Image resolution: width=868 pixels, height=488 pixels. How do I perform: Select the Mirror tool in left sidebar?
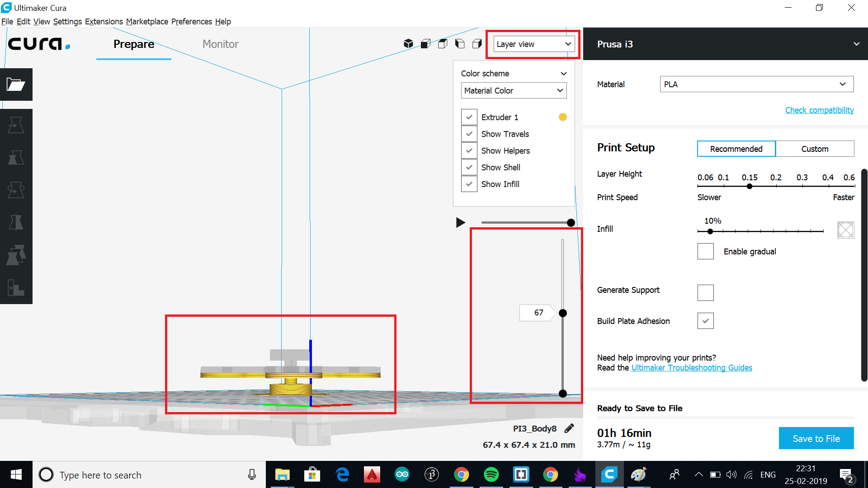(16, 223)
